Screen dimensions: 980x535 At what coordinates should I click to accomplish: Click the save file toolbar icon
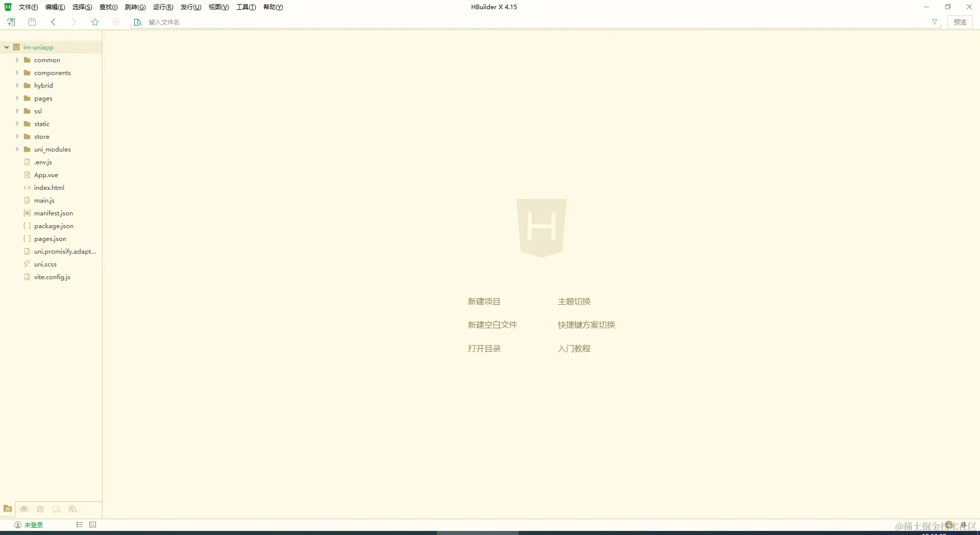[x=32, y=22]
